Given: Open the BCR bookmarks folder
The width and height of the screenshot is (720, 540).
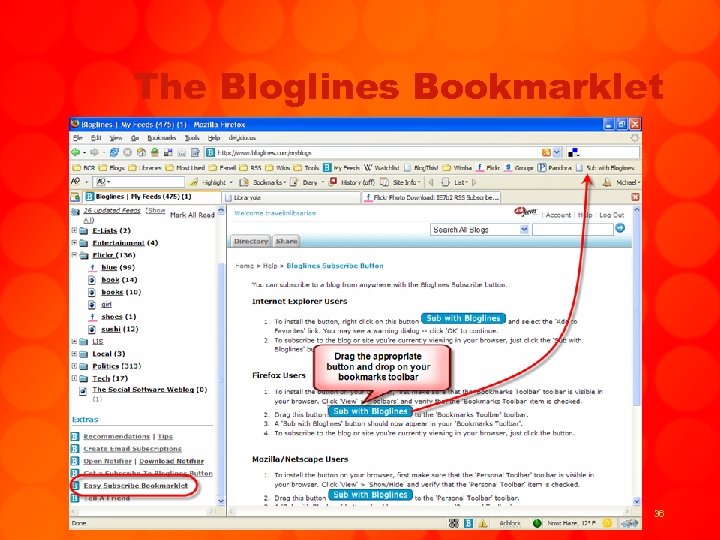Looking at the screenshot, I should tap(83, 168).
